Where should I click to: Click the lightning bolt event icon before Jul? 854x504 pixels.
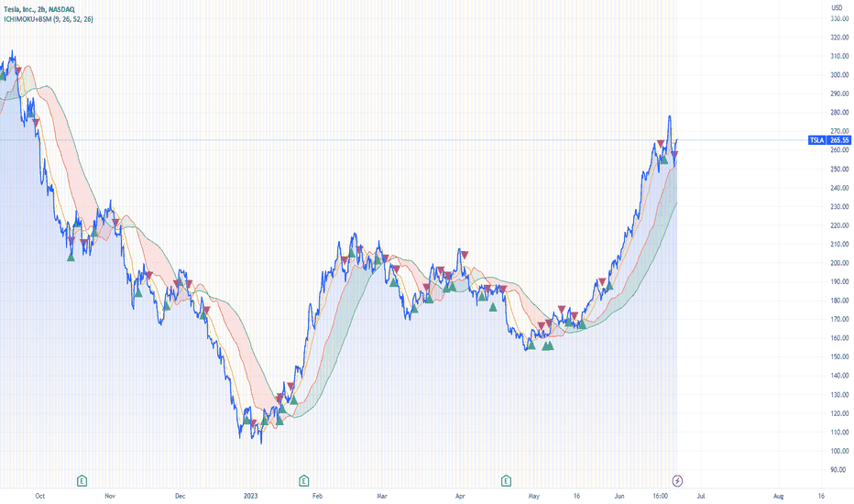tap(677, 480)
